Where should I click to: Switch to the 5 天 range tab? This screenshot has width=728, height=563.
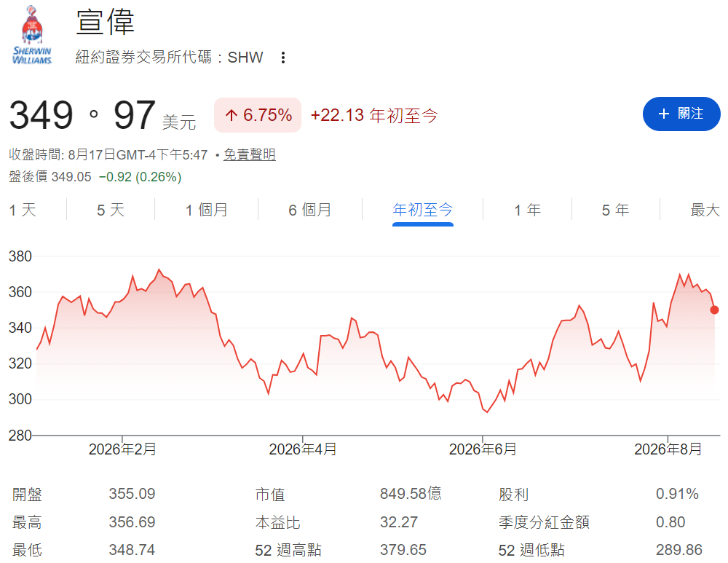111,210
